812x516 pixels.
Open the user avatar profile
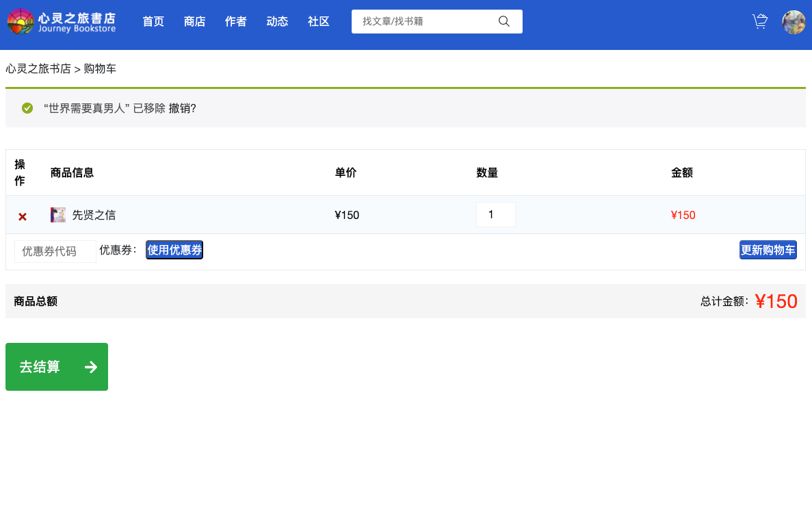click(794, 22)
